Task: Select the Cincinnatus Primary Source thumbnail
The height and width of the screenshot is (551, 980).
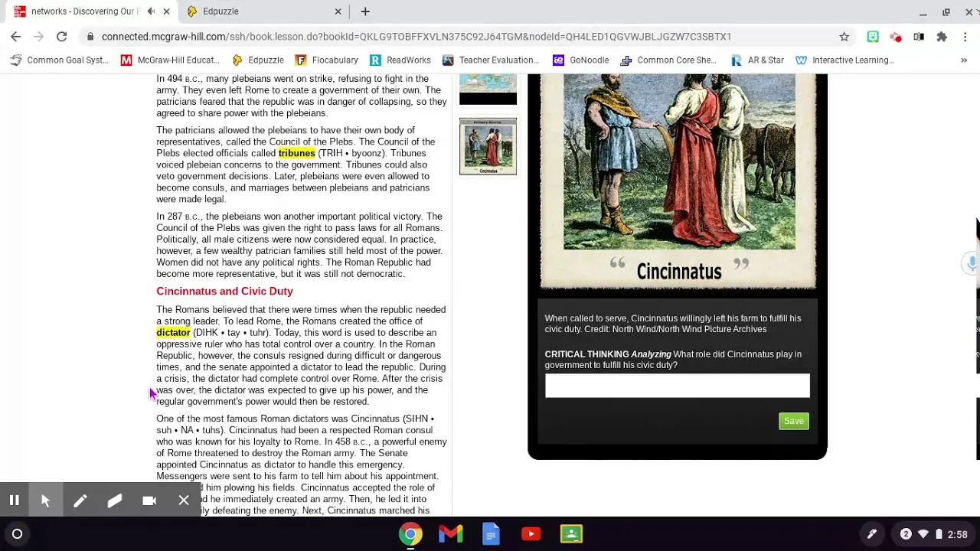Action: tap(488, 146)
